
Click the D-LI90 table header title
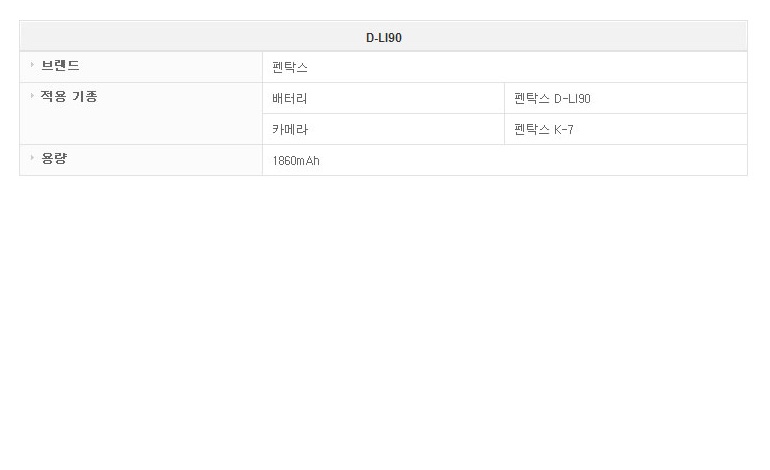pos(383,38)
